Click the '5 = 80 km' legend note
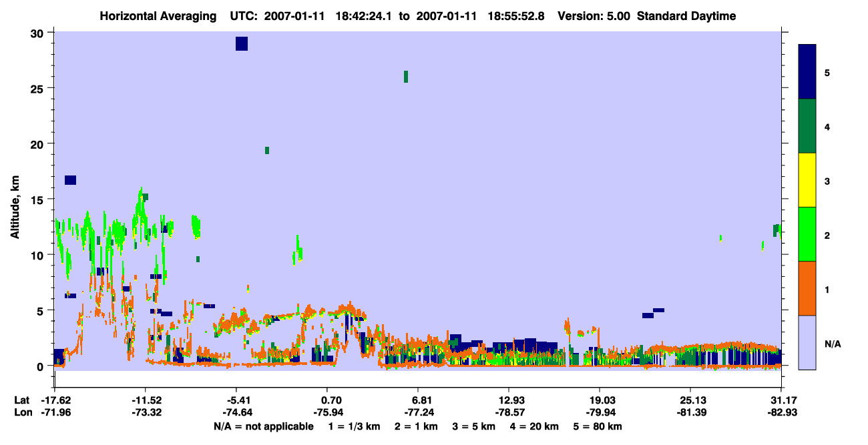Image resolution: width=868 pixels, height=445 pixels. coord(598,426)
